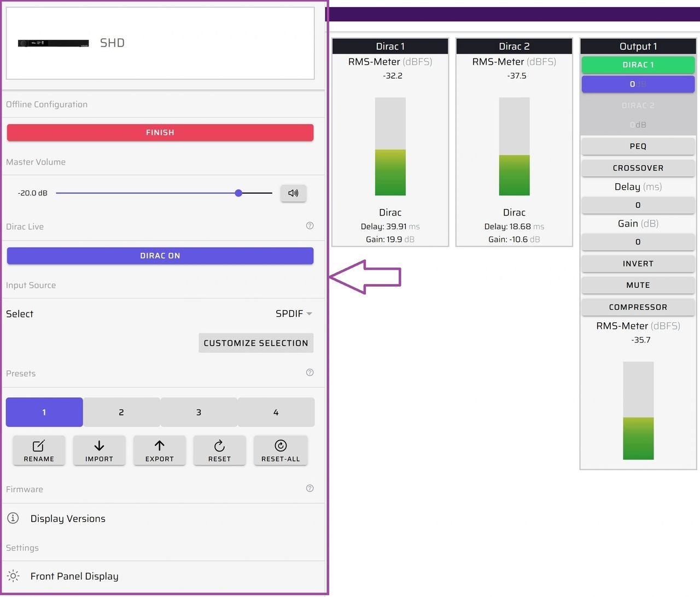The image size is (700, 597).
Task: Rename the current preset
Action: 39,450
